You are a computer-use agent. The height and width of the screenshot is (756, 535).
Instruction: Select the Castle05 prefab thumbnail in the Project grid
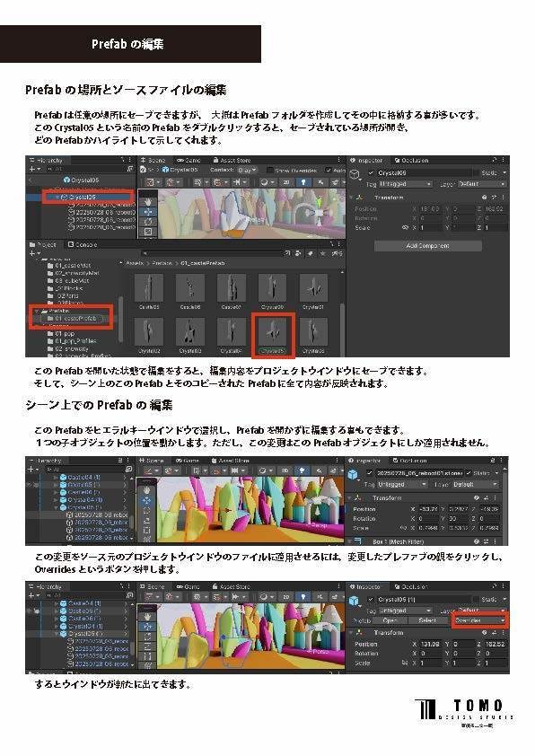click(149, 291)
